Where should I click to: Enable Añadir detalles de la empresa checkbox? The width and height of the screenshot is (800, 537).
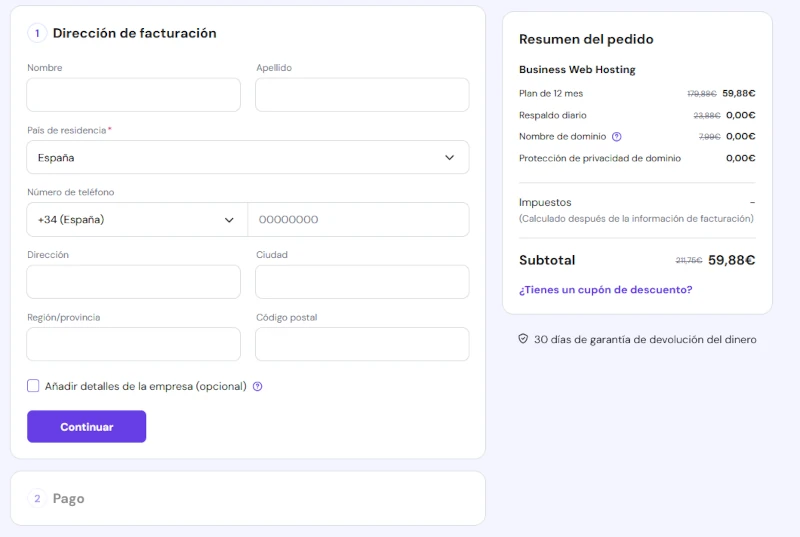(33, 386)
